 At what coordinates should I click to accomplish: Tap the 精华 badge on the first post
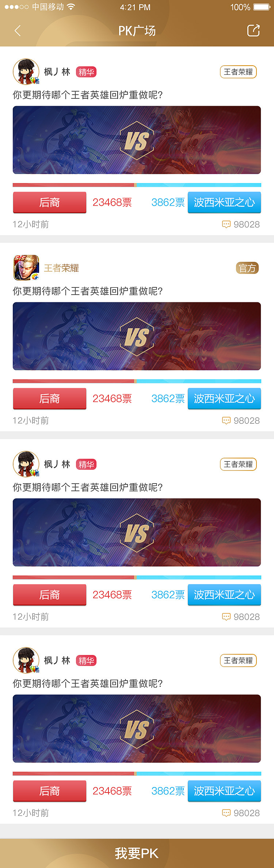point(86,72)
